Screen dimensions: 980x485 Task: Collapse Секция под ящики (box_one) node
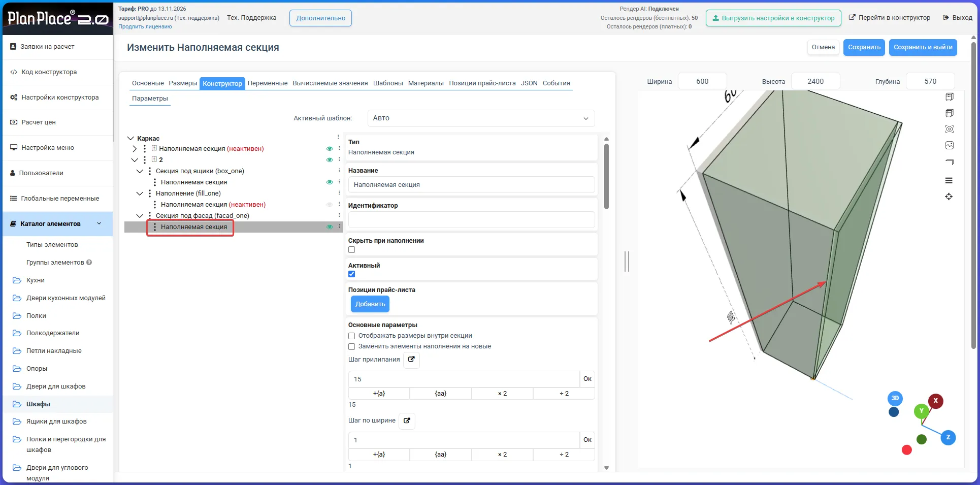[x=140, y=171]
